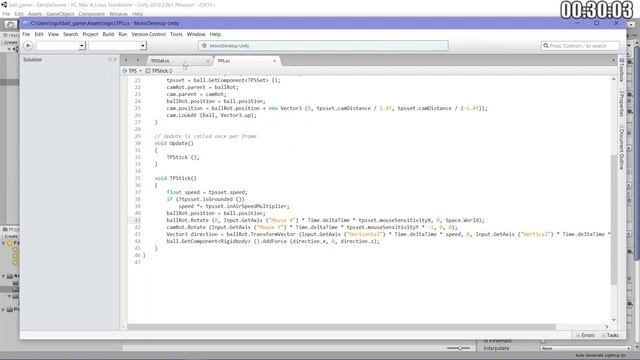Open Unity GameObject menu
Image resolution: width=640 pixels, height=360 pixels.
[x=60, y=14]
